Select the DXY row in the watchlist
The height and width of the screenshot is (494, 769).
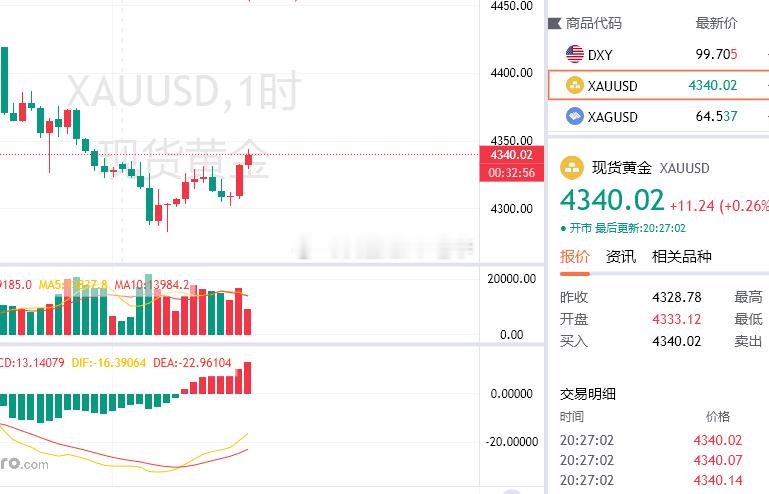tap(658, 54)
